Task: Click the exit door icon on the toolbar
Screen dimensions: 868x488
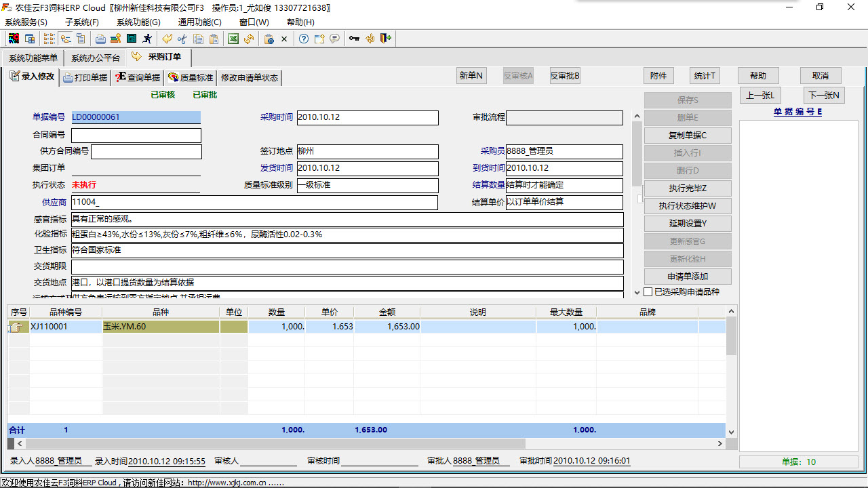Action: [385, 39]
